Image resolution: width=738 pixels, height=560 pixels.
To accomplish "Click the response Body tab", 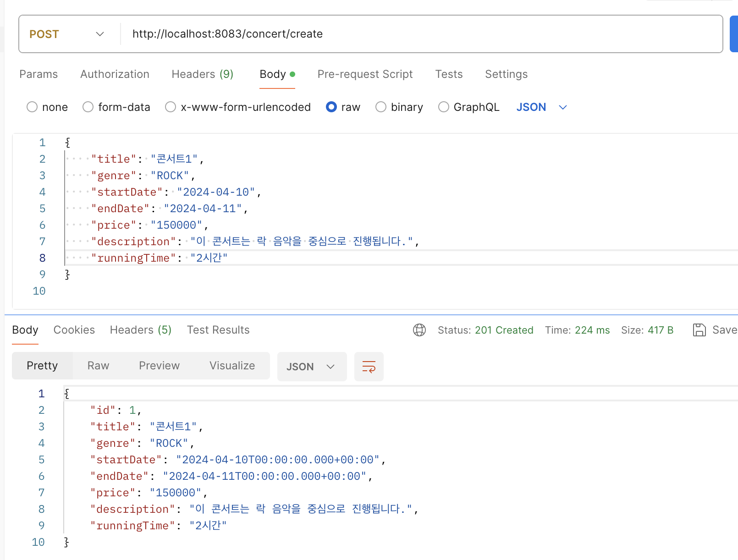I will point(25,330).
